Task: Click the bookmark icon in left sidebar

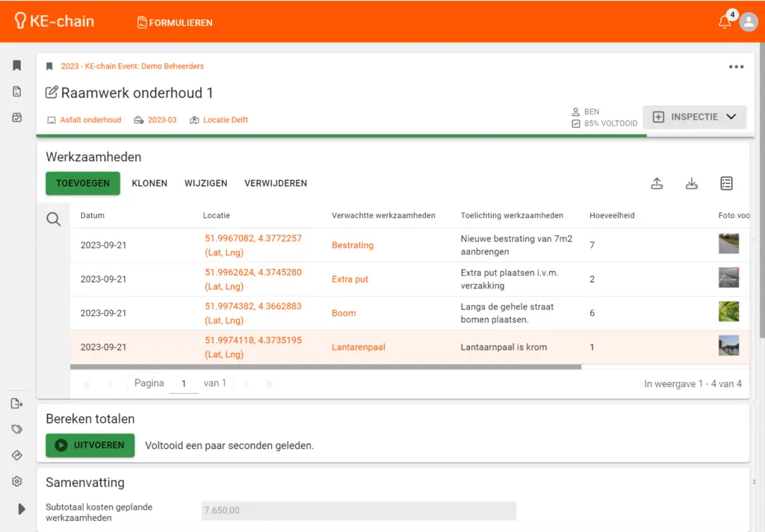Action: pyautogui.click(x=17, y=66)
